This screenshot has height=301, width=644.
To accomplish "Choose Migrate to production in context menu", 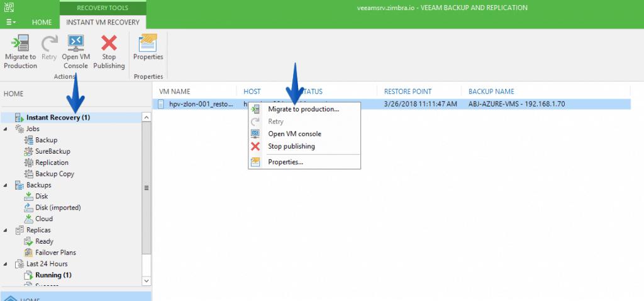I will [304, 110].
